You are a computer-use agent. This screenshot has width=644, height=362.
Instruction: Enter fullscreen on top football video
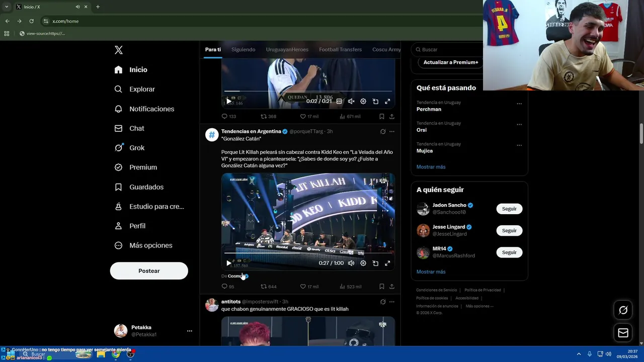pos(387,101)
